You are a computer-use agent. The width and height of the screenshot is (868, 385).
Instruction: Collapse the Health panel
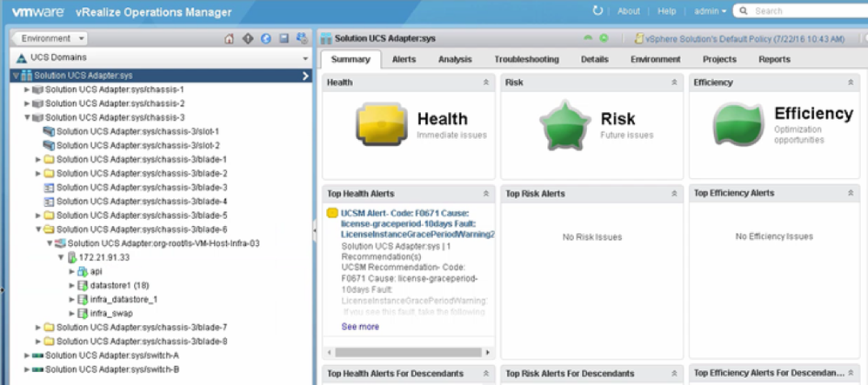(x=486, y=83)
